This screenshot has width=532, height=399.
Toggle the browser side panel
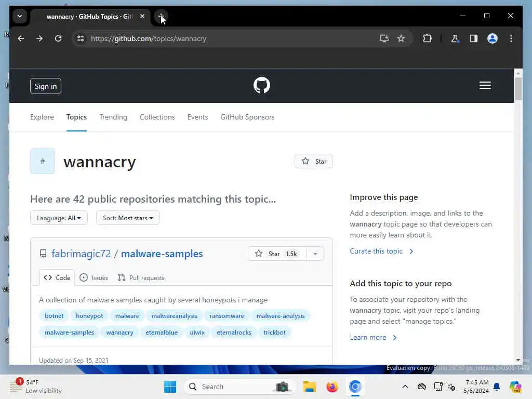click(474, 38)
